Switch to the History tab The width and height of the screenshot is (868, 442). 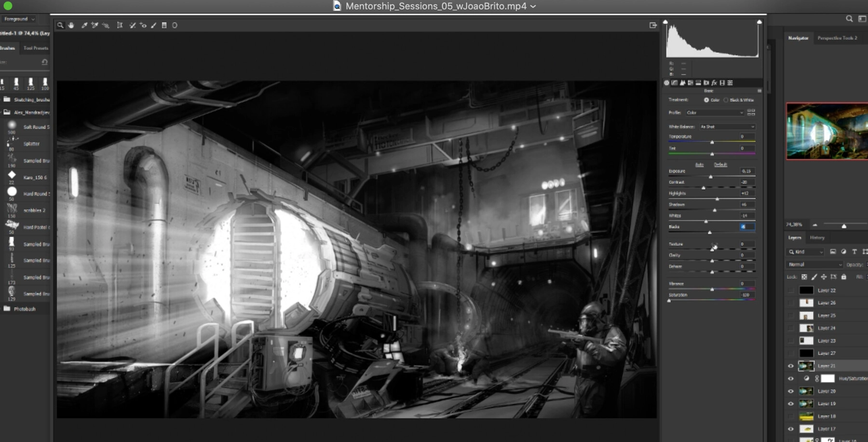click(x=817, y=238)
